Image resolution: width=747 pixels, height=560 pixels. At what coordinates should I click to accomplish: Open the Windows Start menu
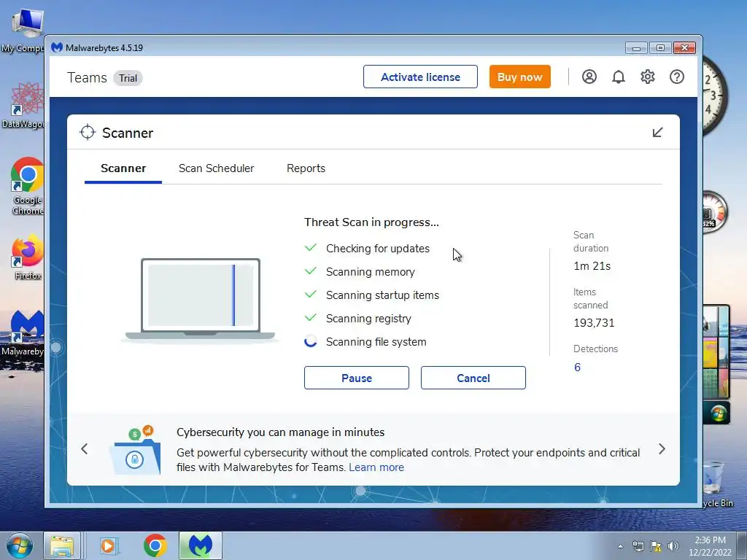click(x=20, y=545)
